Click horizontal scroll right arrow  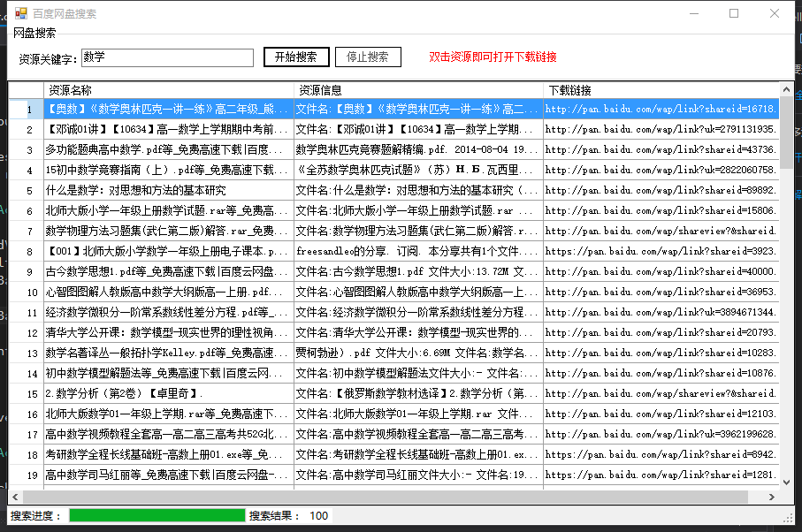point(771,497)
